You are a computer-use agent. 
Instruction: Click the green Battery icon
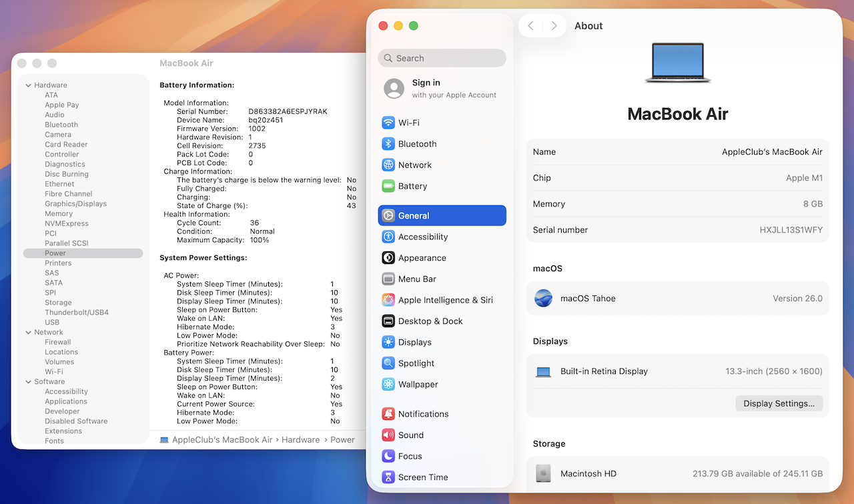[388, 186]
